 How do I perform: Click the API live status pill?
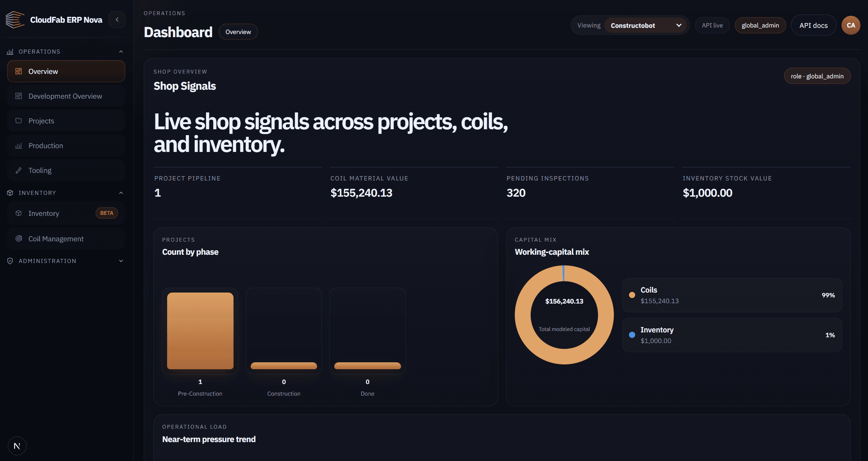point(712,25)
